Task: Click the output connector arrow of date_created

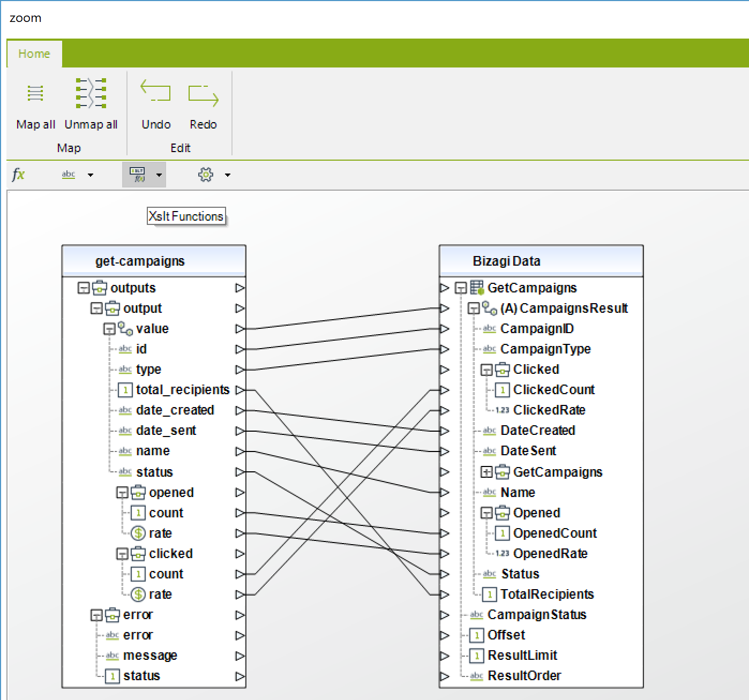Action: tap(240, 410)
